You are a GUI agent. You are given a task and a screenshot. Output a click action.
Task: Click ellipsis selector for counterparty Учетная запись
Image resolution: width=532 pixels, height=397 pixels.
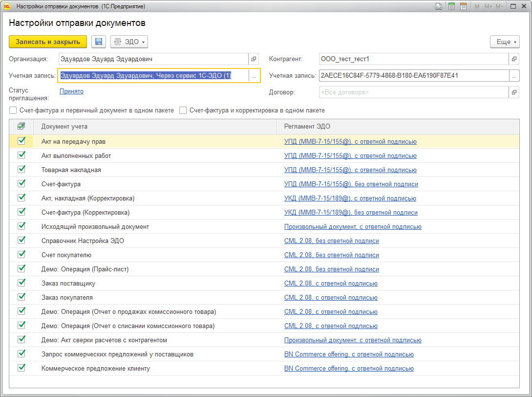(514, 76)
